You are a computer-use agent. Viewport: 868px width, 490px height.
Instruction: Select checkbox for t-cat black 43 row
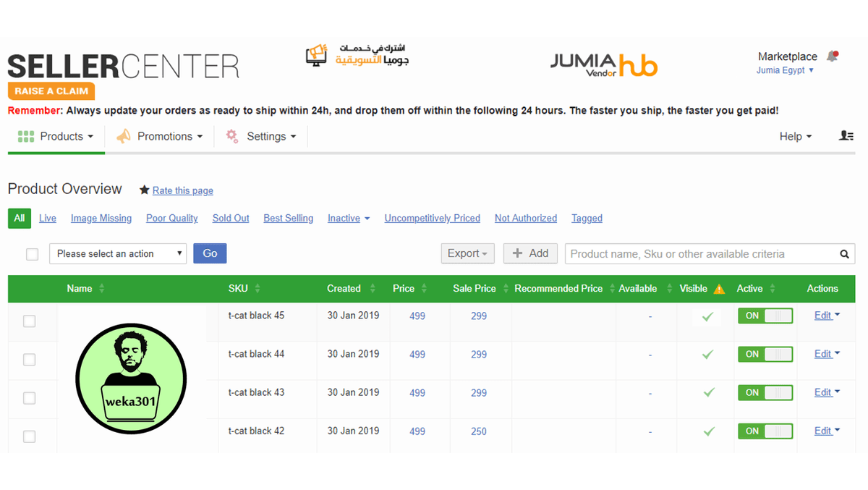click(29, 398)
